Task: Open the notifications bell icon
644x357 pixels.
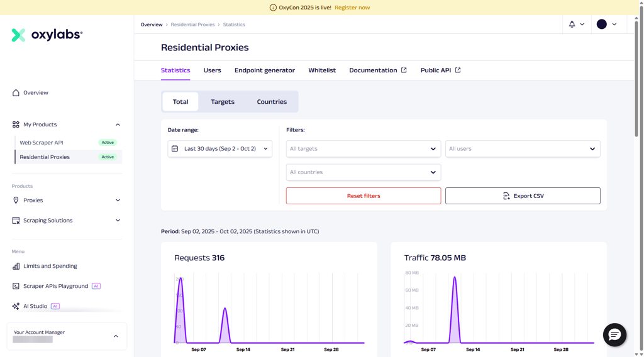Action: pos(572,25)
